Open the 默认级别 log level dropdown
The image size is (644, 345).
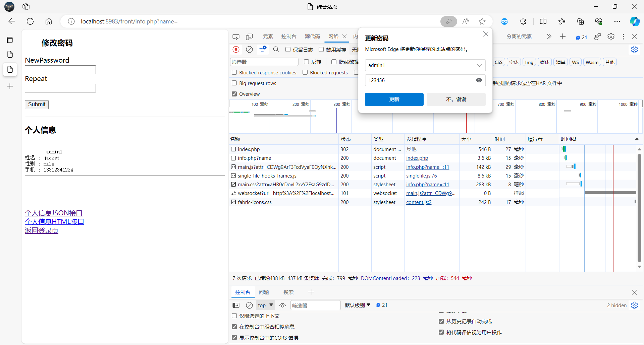(357, 305)
